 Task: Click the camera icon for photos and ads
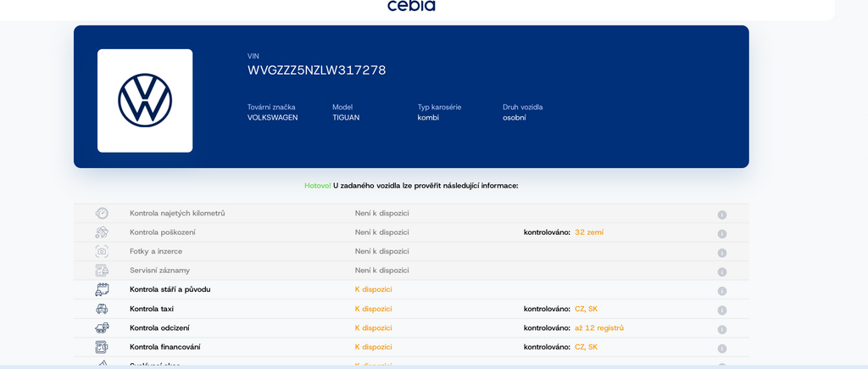102,251
